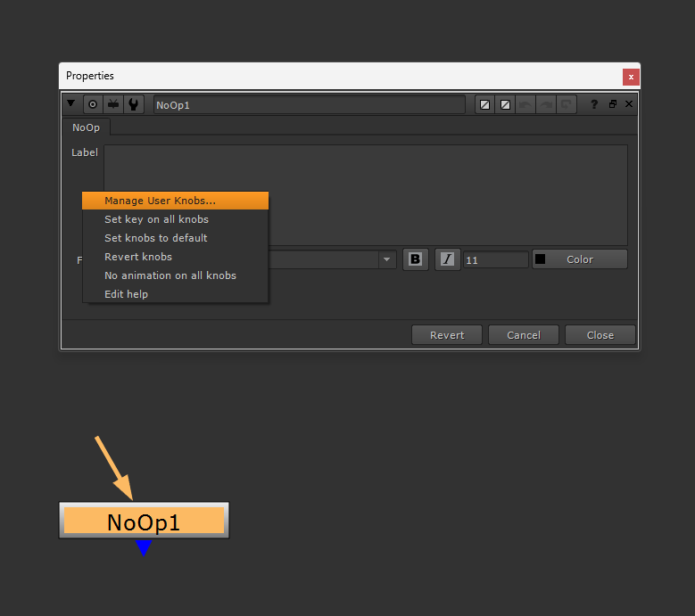The width and height of the screenshot is (695, 616).
Task: Collapse the NoOp1 panel disclosure triangle
Action: pos(70,103)
